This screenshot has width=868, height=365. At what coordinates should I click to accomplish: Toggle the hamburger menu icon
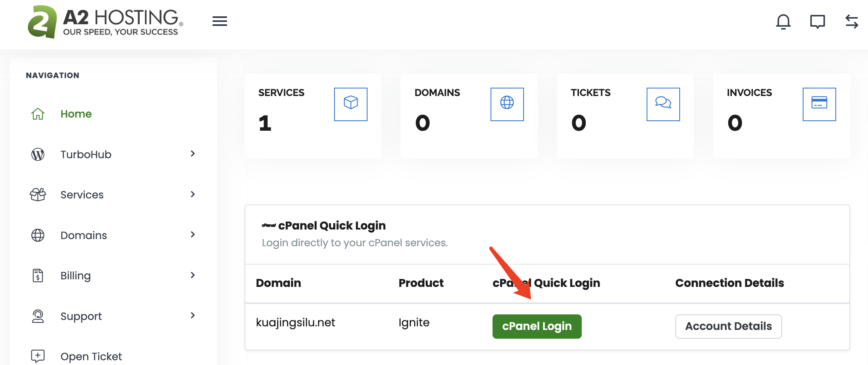[220, 21]
